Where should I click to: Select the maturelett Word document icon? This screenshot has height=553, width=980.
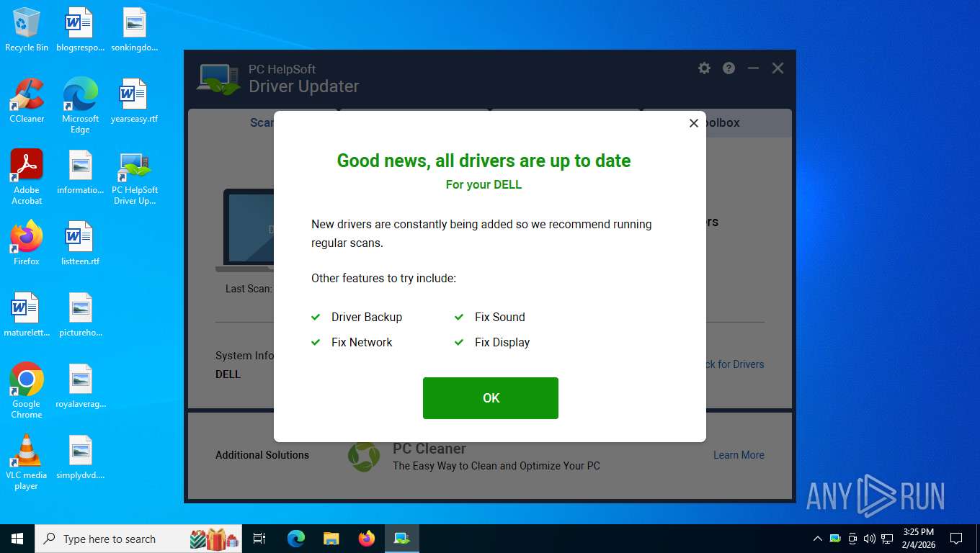[x=27, y=315]
